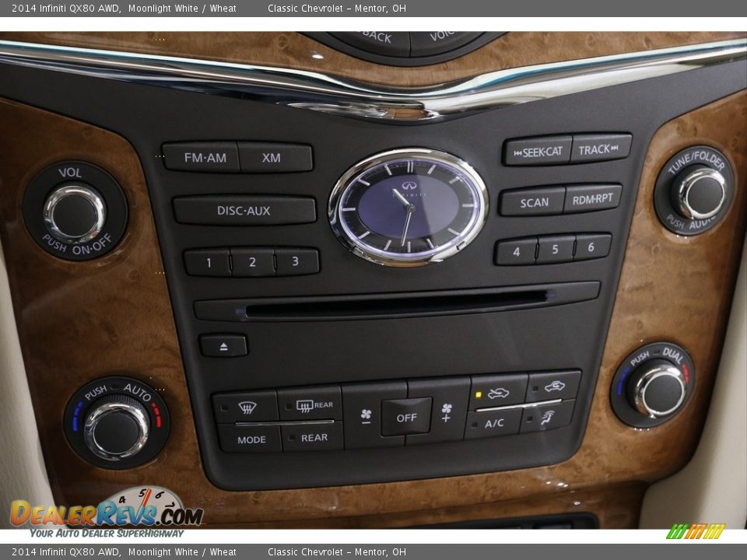The height and width of the screenshot is (560, 747).
Task: Increase fan speed with fan plus icon
Action: 447,412
